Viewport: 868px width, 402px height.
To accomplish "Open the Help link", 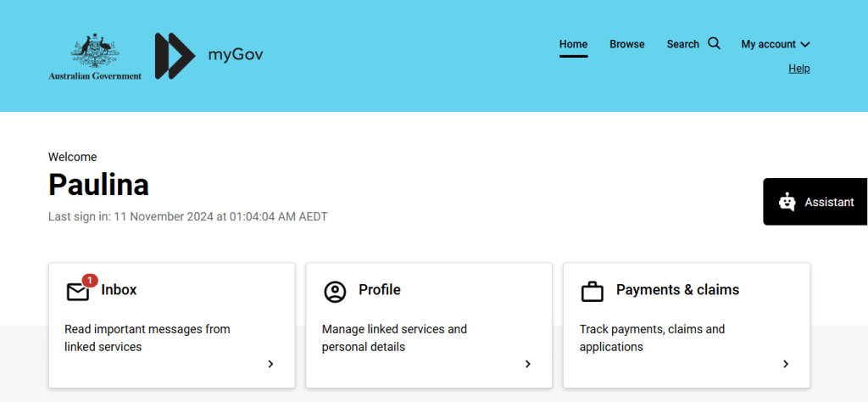I will (798, 69).
